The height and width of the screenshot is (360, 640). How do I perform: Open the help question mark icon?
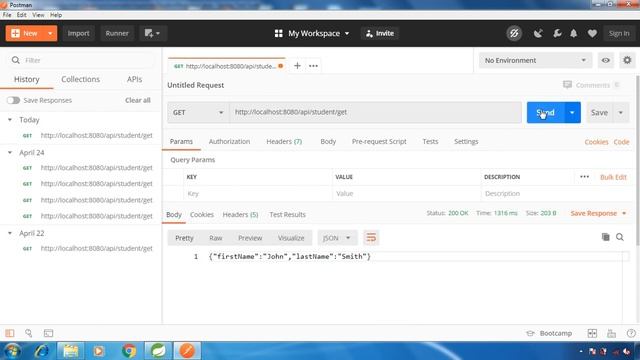click(631, 333)
